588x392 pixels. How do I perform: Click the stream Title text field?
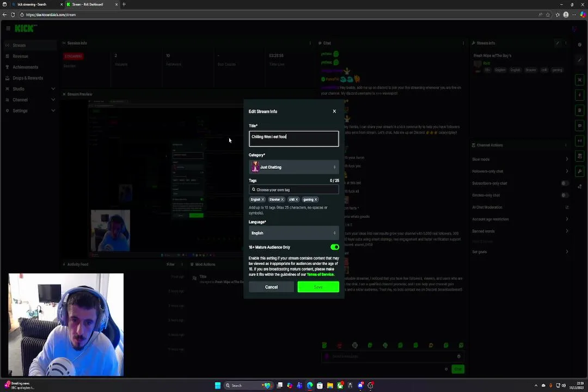[x=293, y=139]
